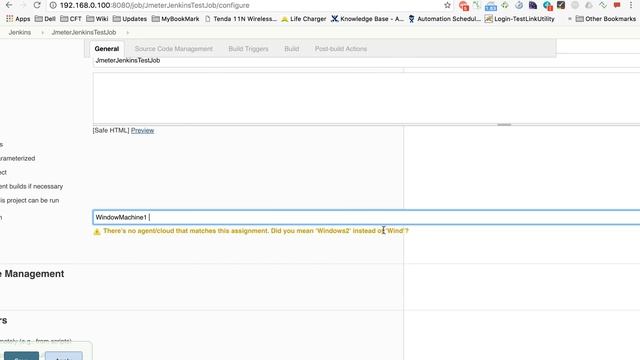Open the Preview link under description

[x=142, y=131]
